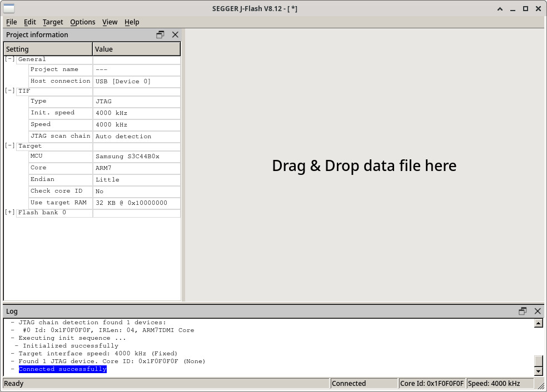The image size is (547, 392).
Task: Open the File menu
Action: [12, 22]
